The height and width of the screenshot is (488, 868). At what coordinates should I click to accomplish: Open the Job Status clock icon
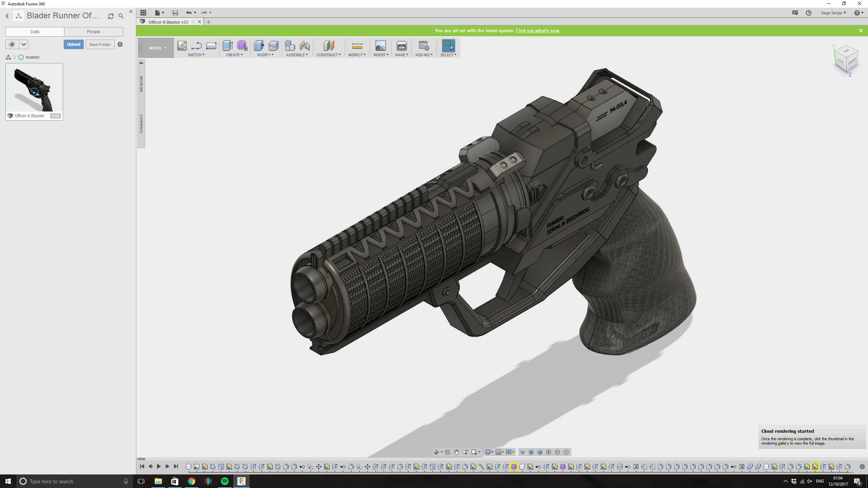[x=809, y=13]
